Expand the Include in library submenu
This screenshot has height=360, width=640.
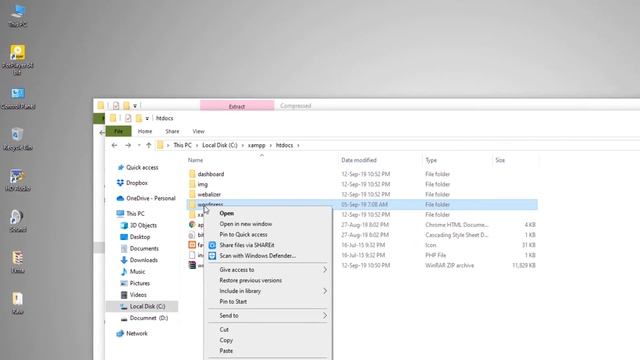(325, 291)
